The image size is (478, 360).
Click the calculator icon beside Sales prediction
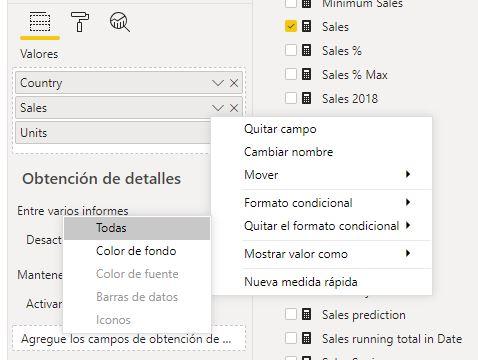[x=306, y=314]
